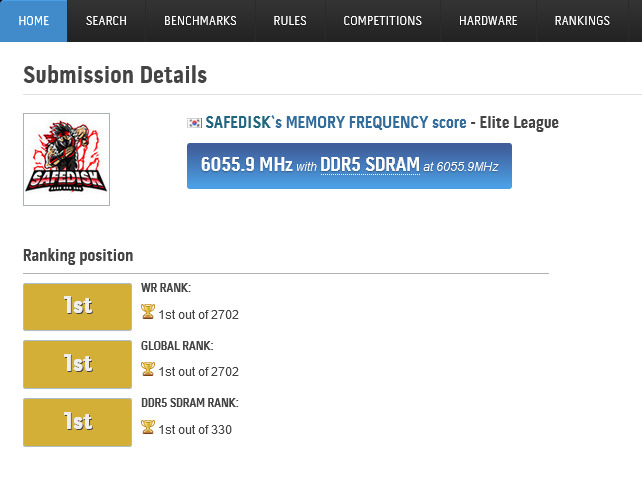Open the RULES page

[290, 20]
